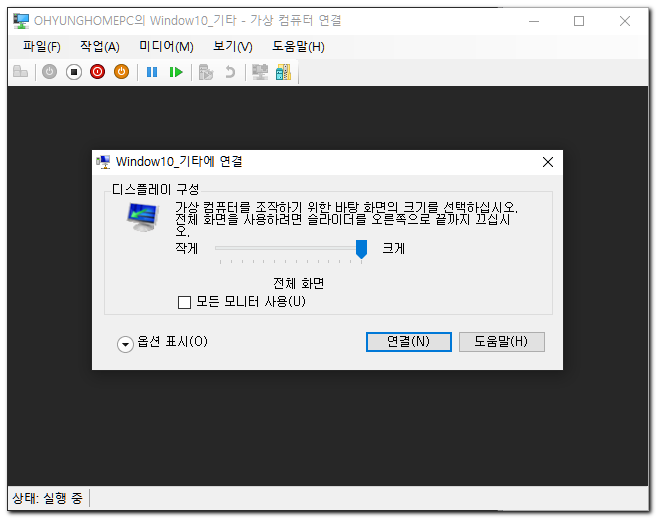Click the 도움말(H) help button

pyautogui.click(x=501, y=342)
